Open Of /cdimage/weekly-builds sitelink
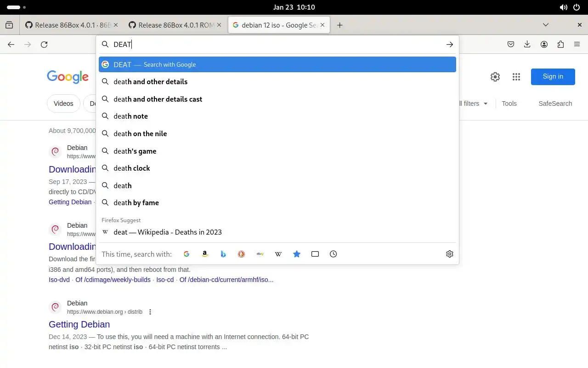Screen dimensions: 588x368 (113, 280)
